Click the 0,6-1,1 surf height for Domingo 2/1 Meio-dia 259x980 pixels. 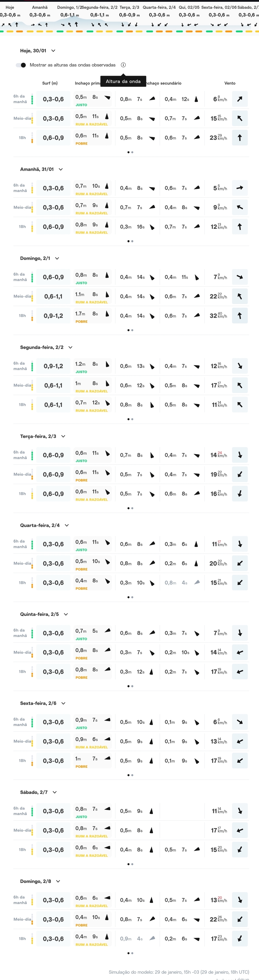coord(53,296)
